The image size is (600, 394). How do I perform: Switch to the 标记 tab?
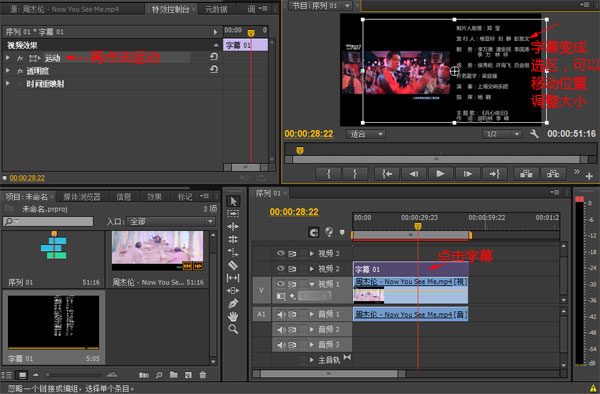pos(185,197)
